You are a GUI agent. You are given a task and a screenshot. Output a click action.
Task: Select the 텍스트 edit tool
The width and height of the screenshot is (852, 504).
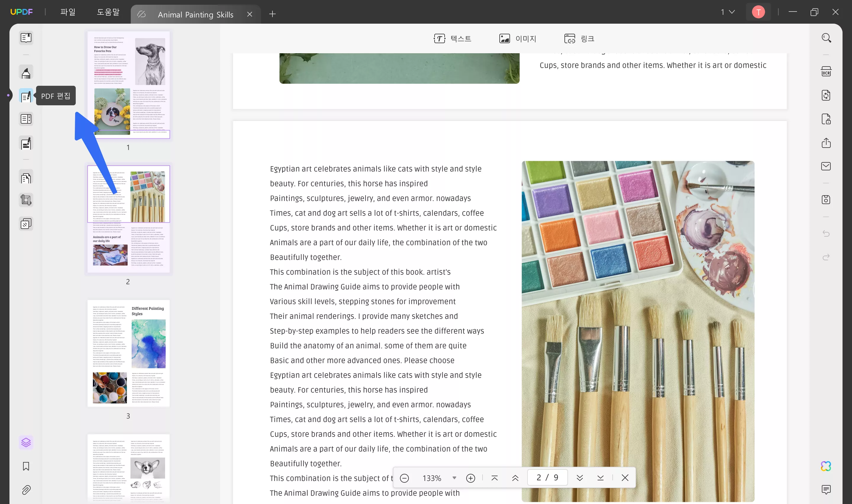(452, 38)
